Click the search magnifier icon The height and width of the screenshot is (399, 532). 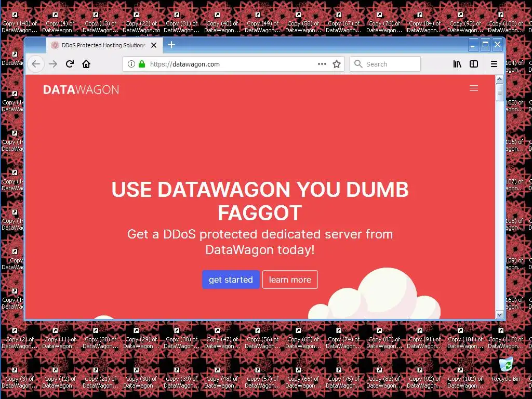(x=358, y=64)
